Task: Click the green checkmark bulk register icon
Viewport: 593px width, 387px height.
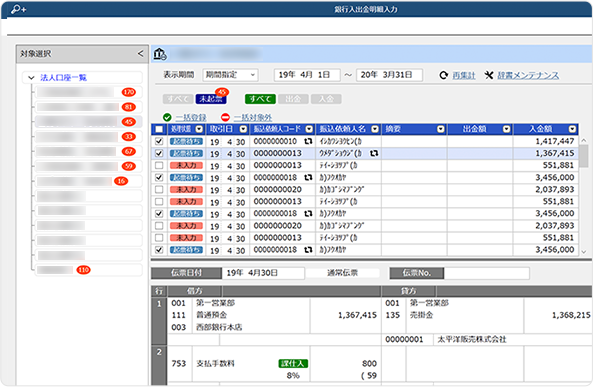Action: click(167, 118)
